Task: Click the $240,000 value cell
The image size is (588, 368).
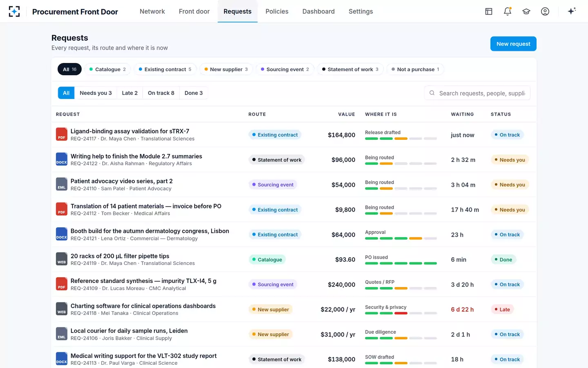Action: tap(341, 285)
